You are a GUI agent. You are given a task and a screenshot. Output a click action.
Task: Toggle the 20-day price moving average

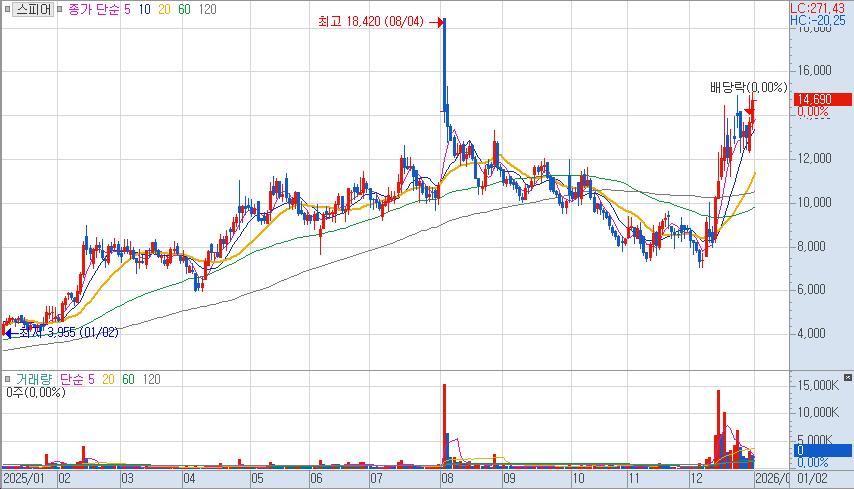pos(166,9)
